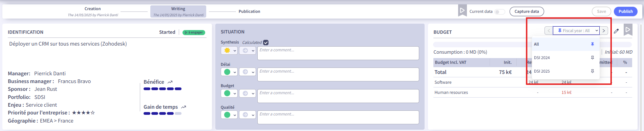Click the Bénéfice trend arrow icon
The height and width of the screenshot is (131, 644).
click(170, 82)
